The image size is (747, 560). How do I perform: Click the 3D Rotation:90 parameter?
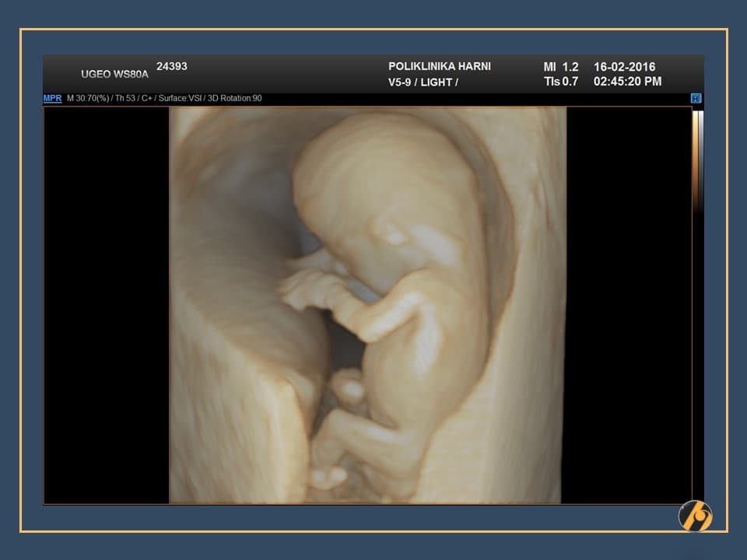(x=233, y=99)
